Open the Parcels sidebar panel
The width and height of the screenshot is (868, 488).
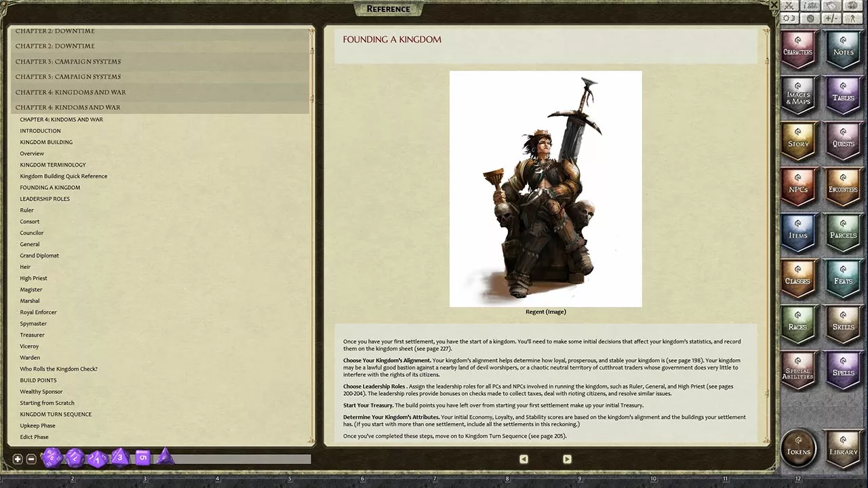pyautogui.click(x=843, y=232)
